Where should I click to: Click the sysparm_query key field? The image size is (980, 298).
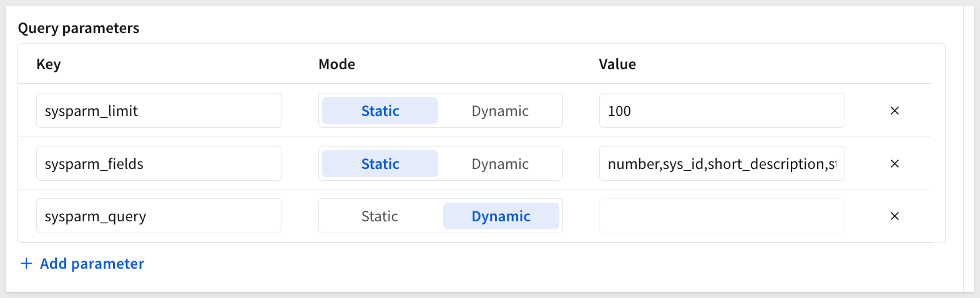click(x=159, y=216)
